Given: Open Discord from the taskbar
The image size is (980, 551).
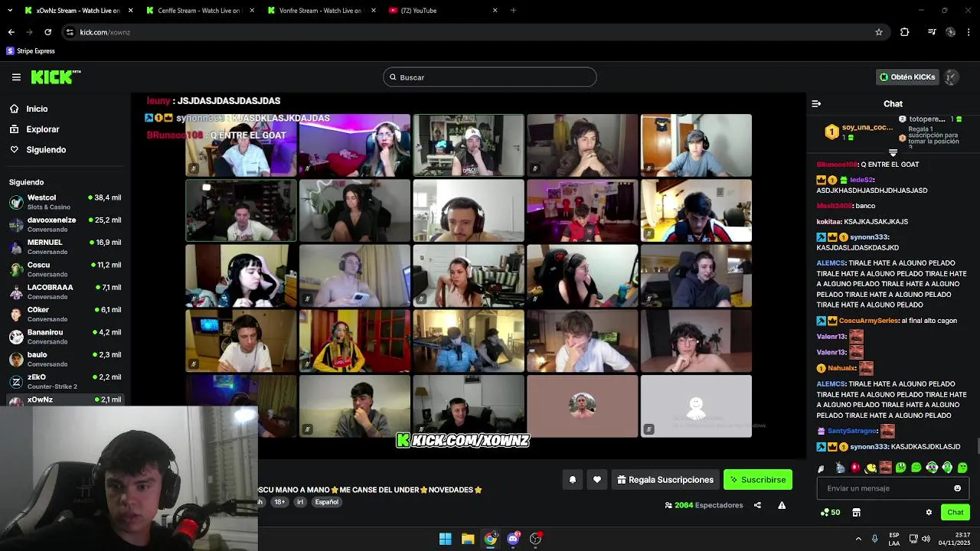Looking at the screenshot, I should click(513, 539).
